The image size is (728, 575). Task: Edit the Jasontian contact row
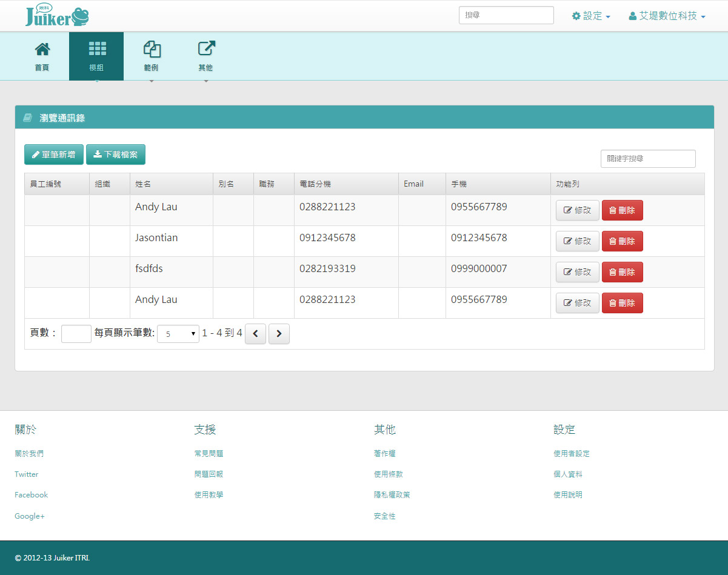click(577, 241)
